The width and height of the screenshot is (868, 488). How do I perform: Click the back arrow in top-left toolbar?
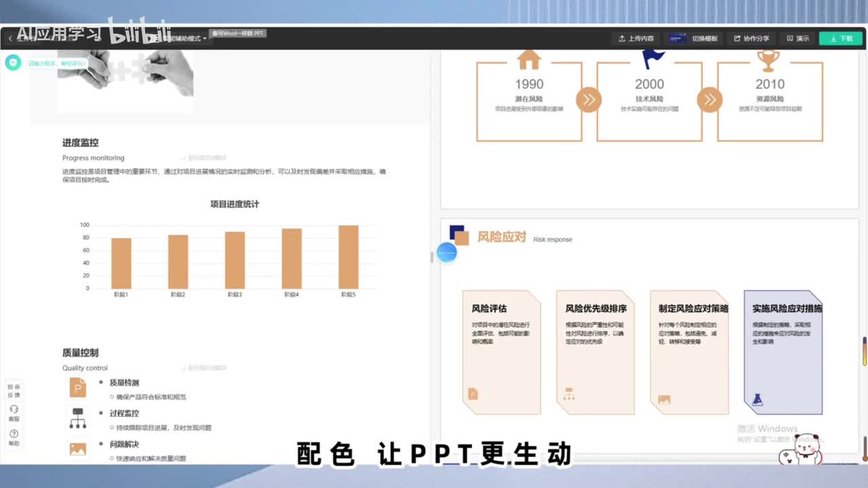(x=10, y=39)
